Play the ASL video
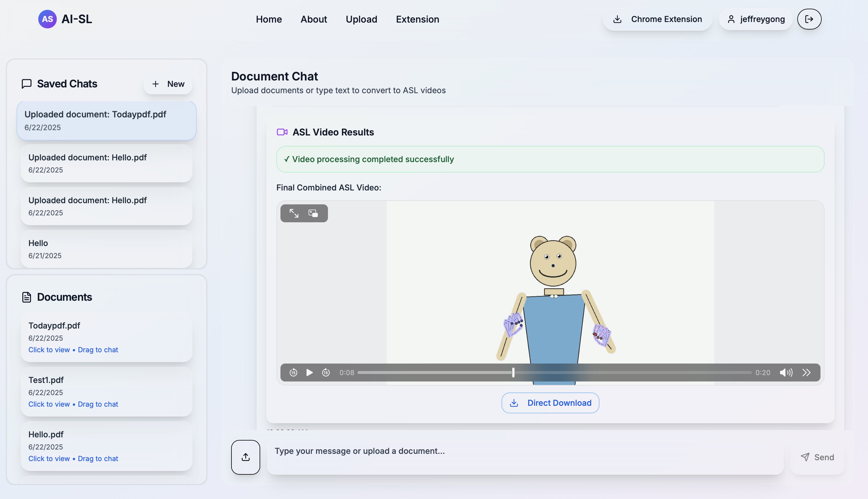Screen dimensions: 868x499 309,373
